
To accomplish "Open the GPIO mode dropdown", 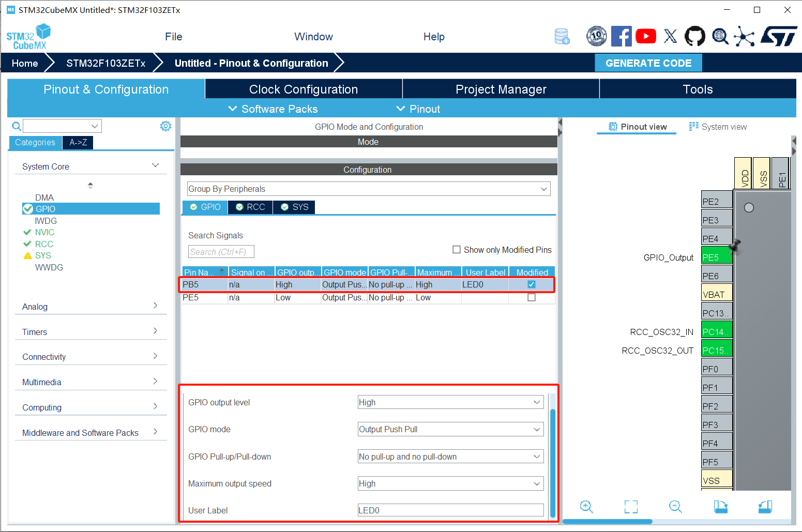I will tap(450, 429).
